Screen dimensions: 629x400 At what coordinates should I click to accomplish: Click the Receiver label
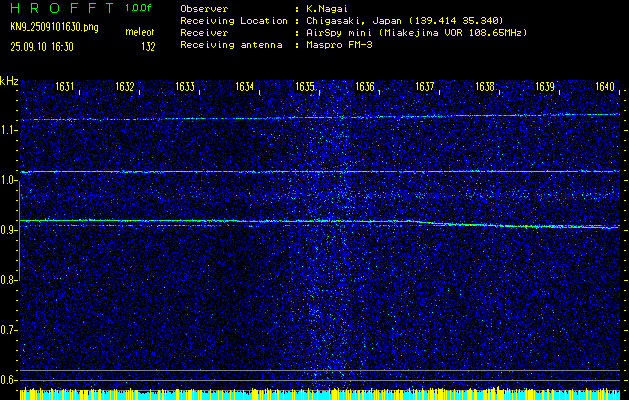click(x=204, y=33)
